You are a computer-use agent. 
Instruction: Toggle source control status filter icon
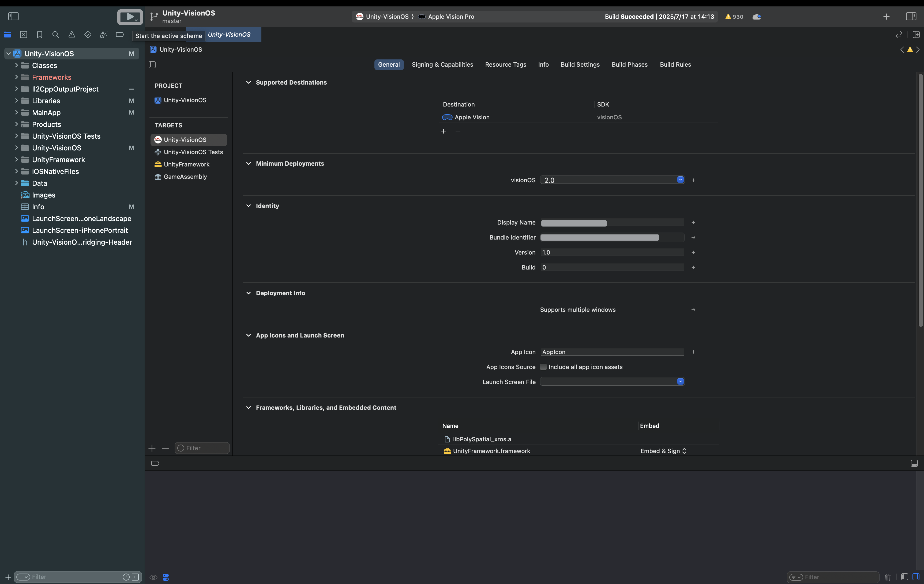click(x=136, y=577)
